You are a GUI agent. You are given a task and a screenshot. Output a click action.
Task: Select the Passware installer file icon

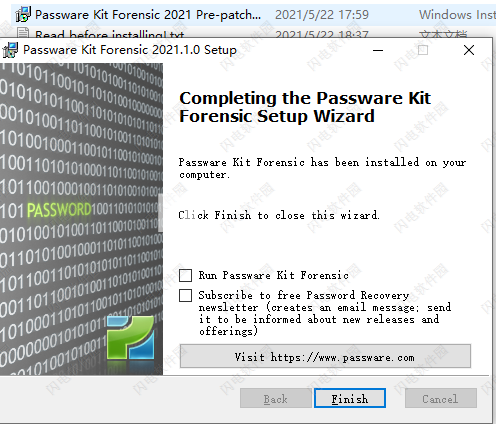pyautogui.click(x=23, y=14)
